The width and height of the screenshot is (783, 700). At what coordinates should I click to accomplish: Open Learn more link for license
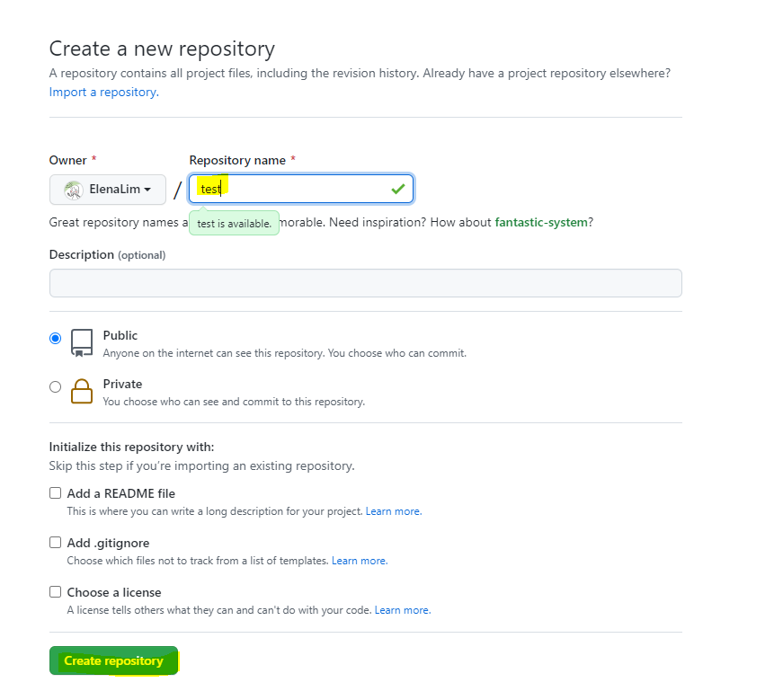403,610
